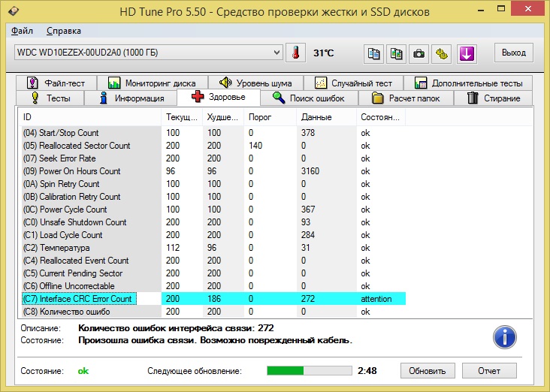
Task: Select the (07) Seek Error Rate row
Action: [x=212, y=158]
